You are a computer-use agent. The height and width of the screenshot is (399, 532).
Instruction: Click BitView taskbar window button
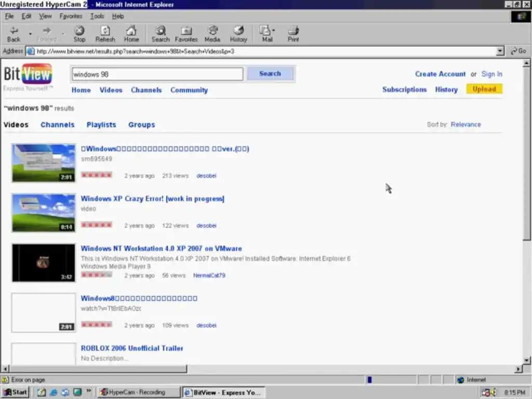(223, 392)
